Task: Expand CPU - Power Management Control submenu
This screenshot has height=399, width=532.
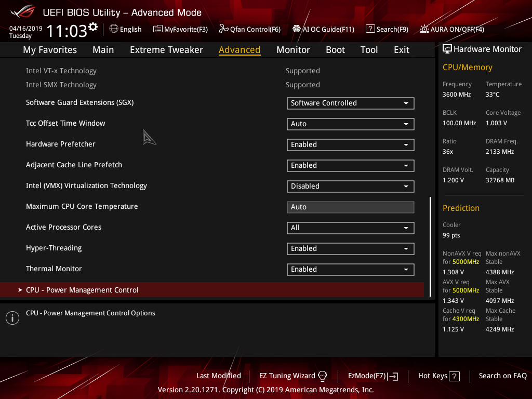Action: pos(212,290)
